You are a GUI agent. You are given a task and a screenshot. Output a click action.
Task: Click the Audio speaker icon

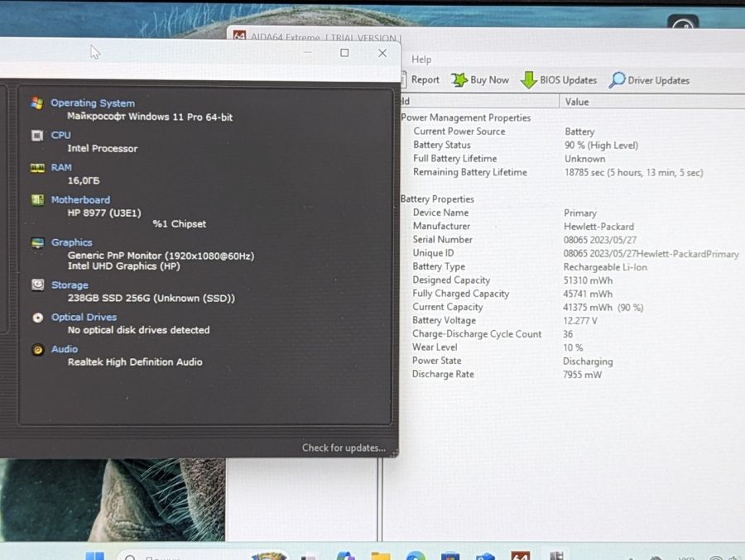38,350
